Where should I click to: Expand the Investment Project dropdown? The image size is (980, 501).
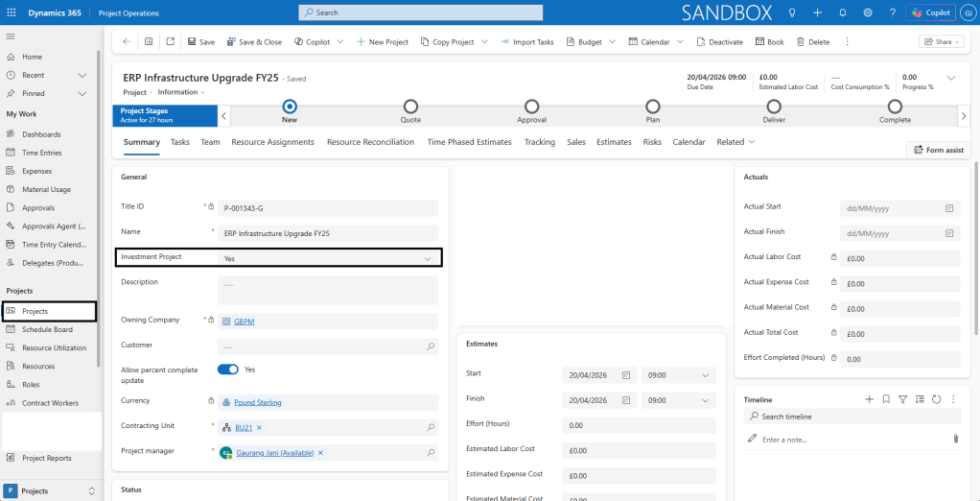[428, 258]
